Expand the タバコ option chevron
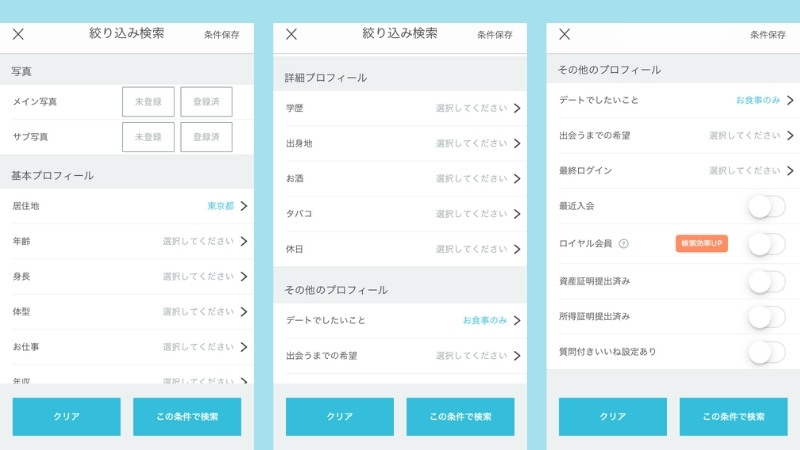Image resolution: width=800 pixels, height=450 pixels. 516,214
